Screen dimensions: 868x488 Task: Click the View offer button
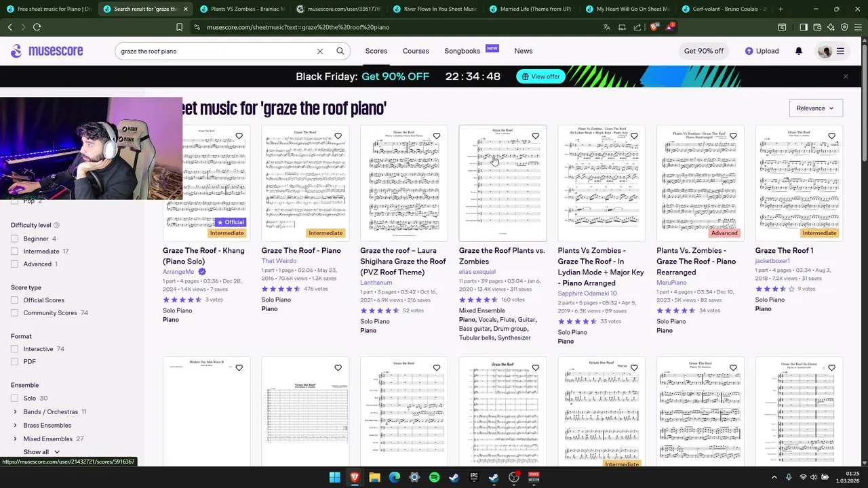pos(540,77)
